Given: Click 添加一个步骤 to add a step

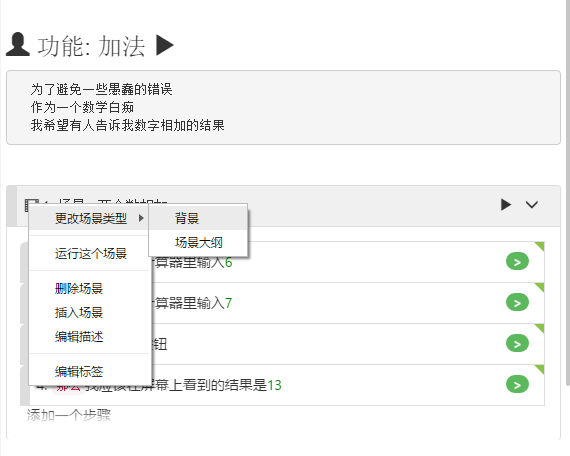Looking at the screenshot, I should [x=68, y=415].
